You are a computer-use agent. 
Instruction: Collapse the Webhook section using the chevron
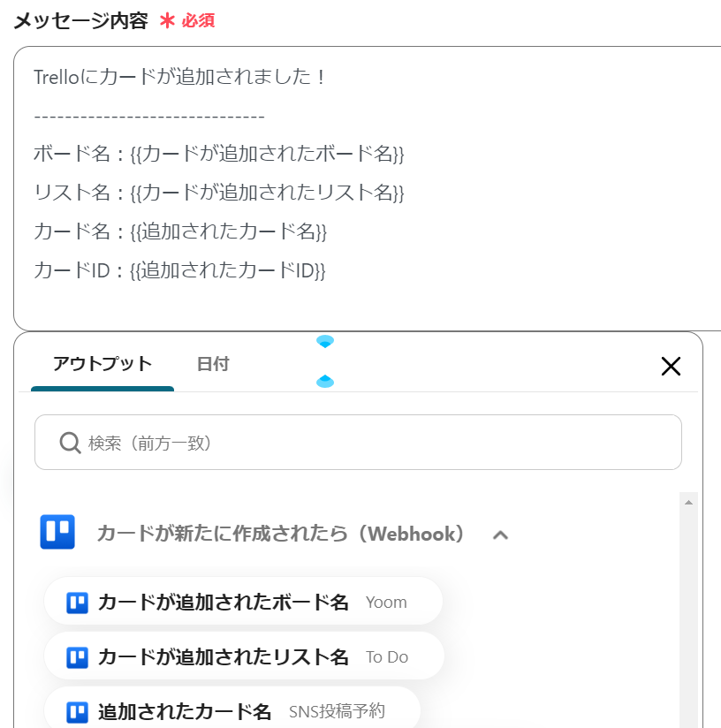[500, 535]
